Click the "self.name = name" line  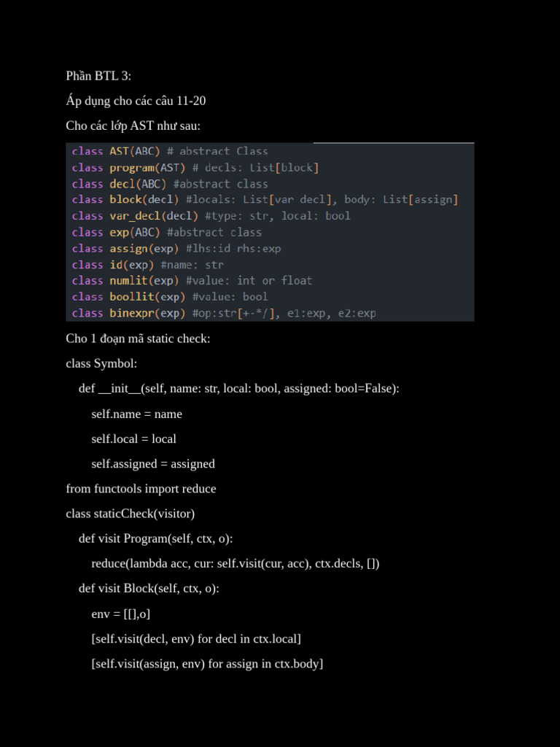tap(136, 414)
